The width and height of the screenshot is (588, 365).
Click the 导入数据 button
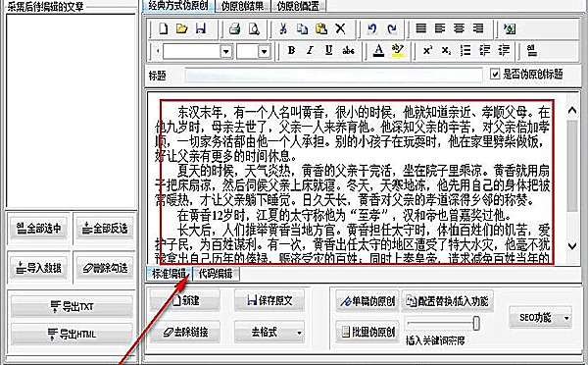tap(38, 268)
